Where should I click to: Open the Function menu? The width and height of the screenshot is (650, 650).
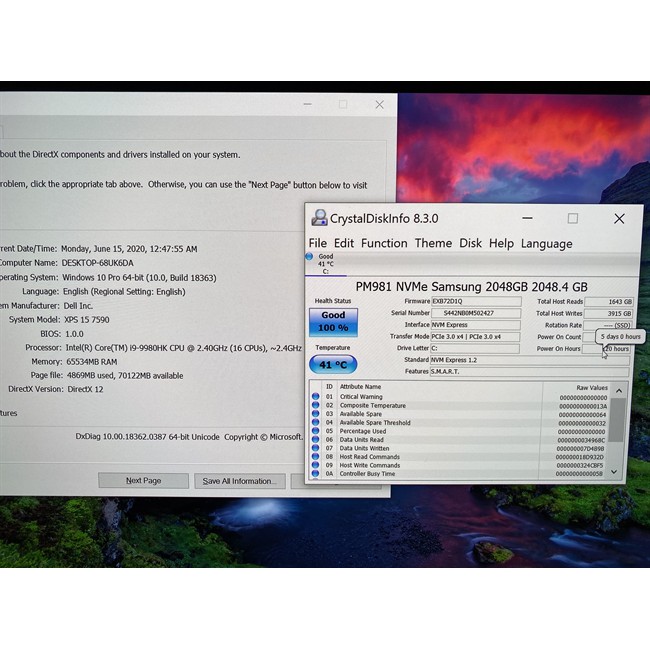[384, 243]
